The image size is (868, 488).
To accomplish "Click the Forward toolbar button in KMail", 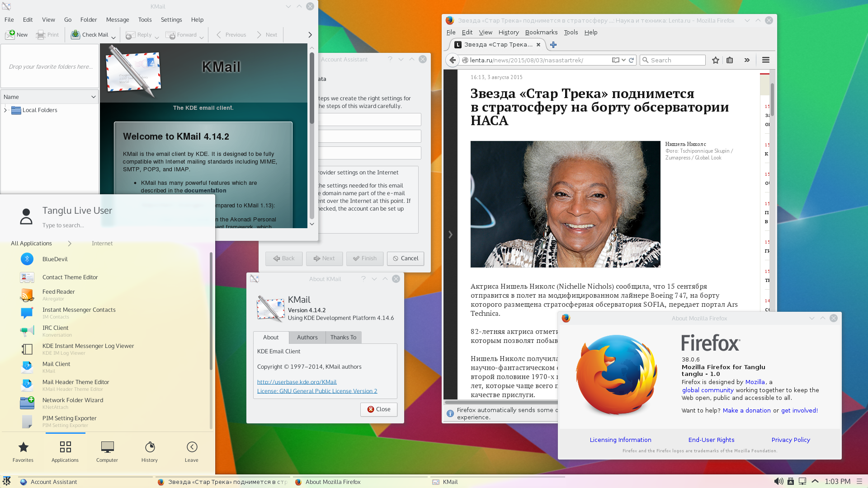I will [x=181, y=35].
